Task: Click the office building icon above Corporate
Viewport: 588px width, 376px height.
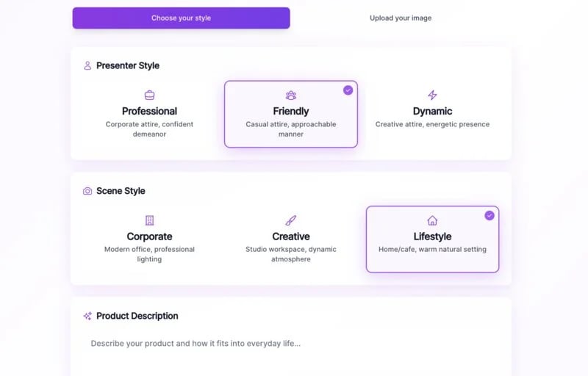Action: [149, 220]
